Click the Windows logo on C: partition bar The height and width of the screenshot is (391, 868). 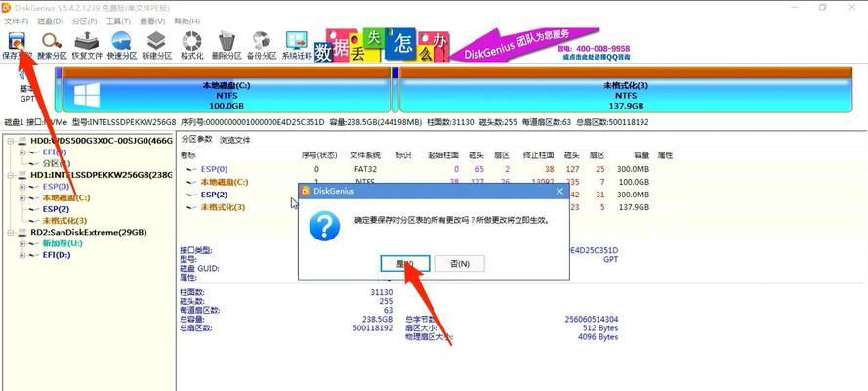pos(87,95)
